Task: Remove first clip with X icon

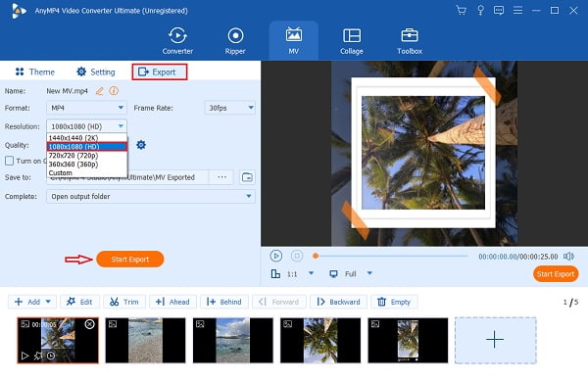Action: click(89, 324)
